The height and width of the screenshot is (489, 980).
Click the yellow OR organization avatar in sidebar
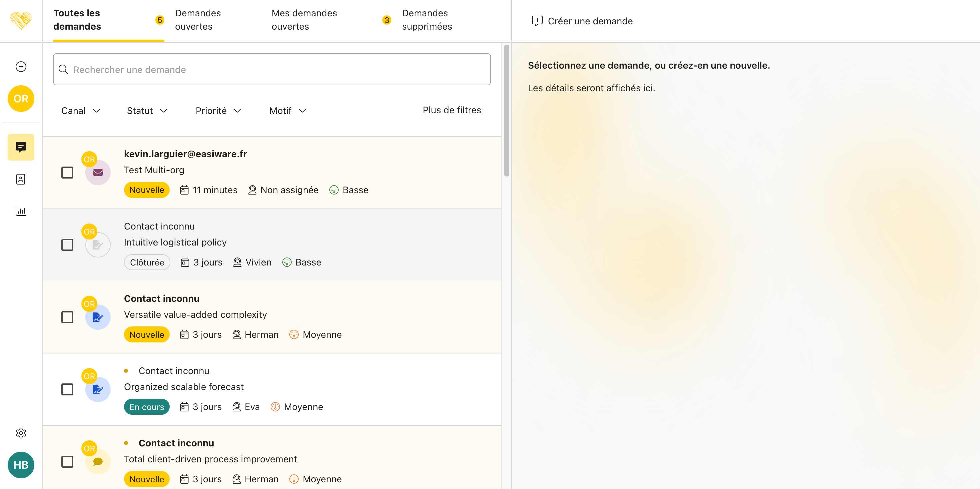(21, 99)
